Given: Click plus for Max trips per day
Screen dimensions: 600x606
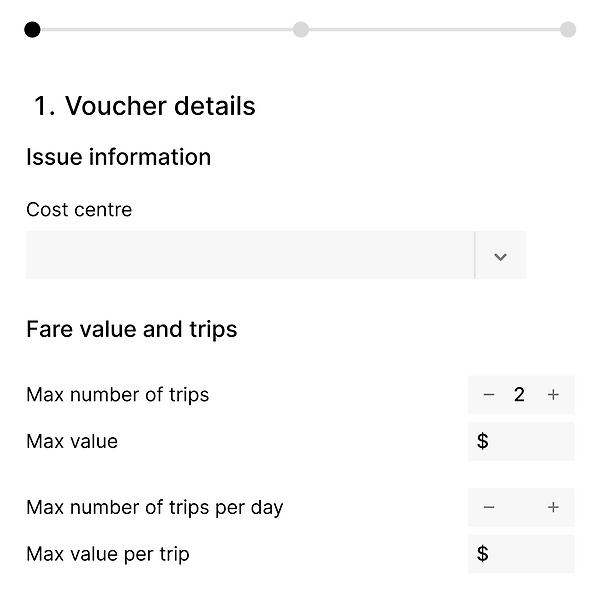Looking at the screenshot, I should [553, 508].
